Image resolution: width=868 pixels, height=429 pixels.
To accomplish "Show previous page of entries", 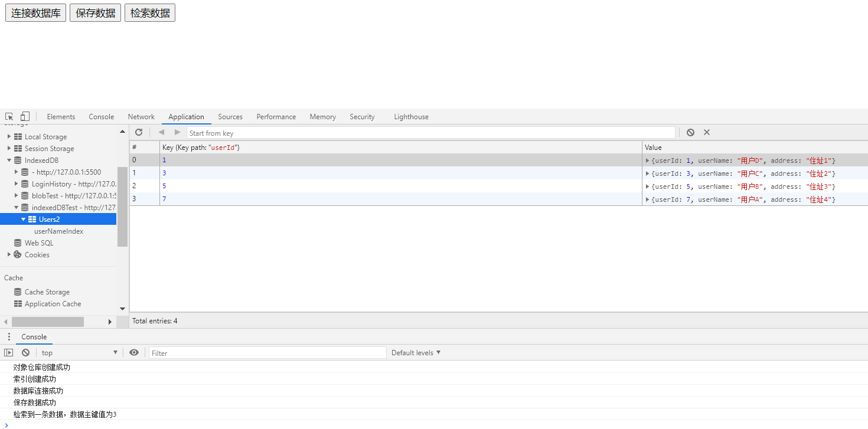I will pyautogui.click(x=161, y=132).
